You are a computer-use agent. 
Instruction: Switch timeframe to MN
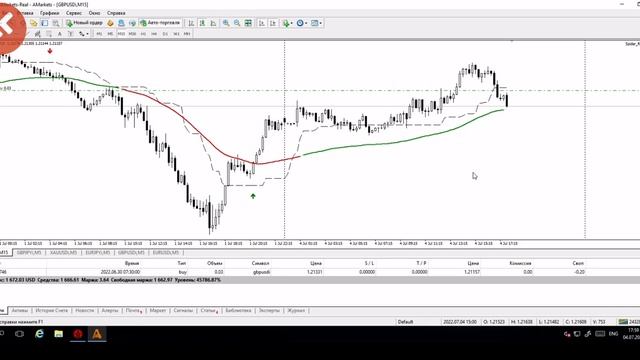point(187,34)
